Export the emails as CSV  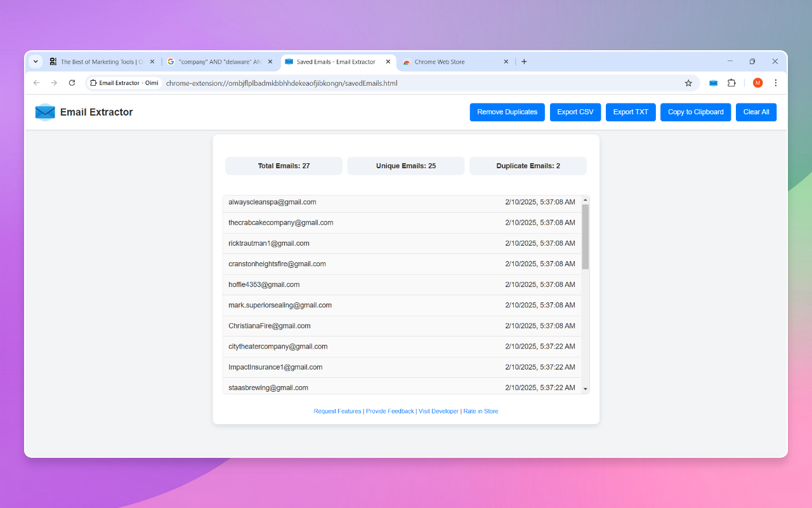pos(575,112)
